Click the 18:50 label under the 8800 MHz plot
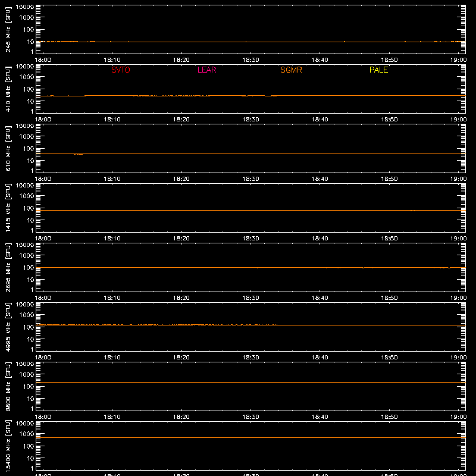Screen dimensions: 476x476 (389, 417)
